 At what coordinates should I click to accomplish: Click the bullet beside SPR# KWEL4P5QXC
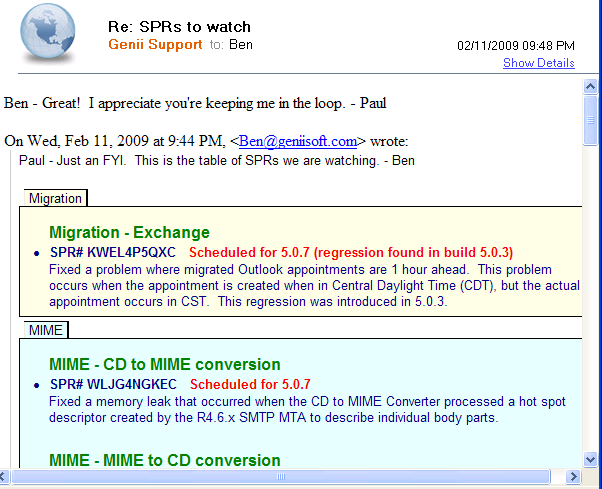[37, 253]
